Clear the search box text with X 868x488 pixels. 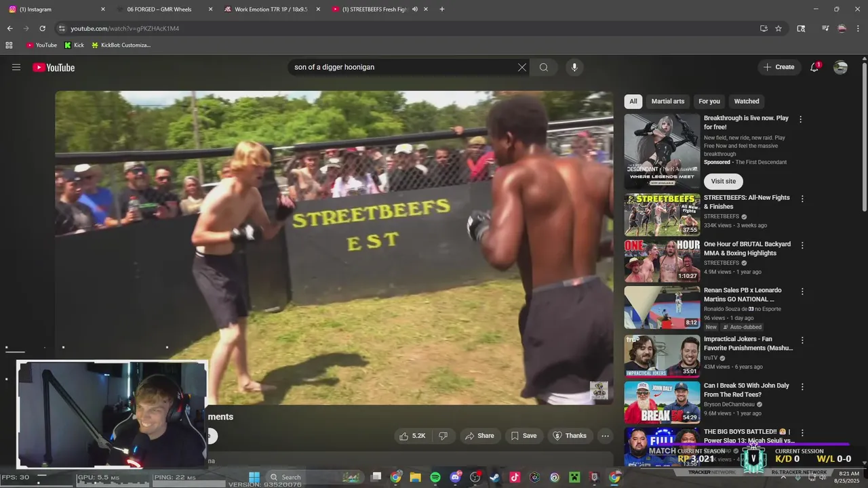tap(522, 67)
